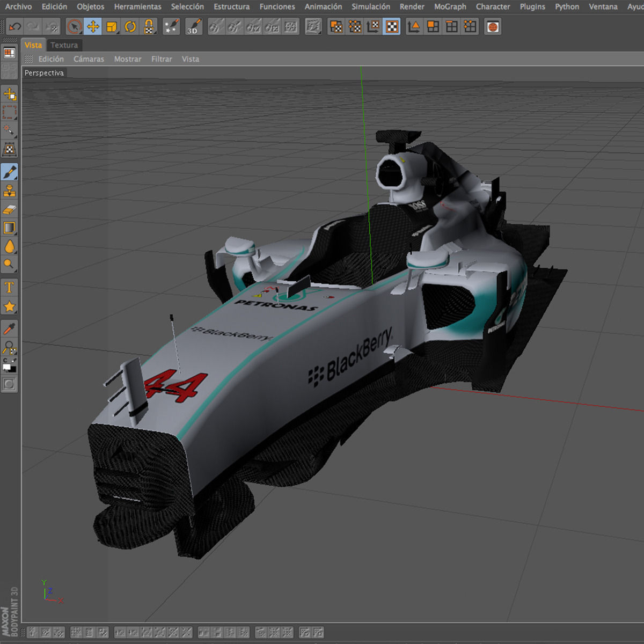Click the orange points grid icon
Image resolution: width=644 pixels, height=644 pixels.
pos(471,26)
